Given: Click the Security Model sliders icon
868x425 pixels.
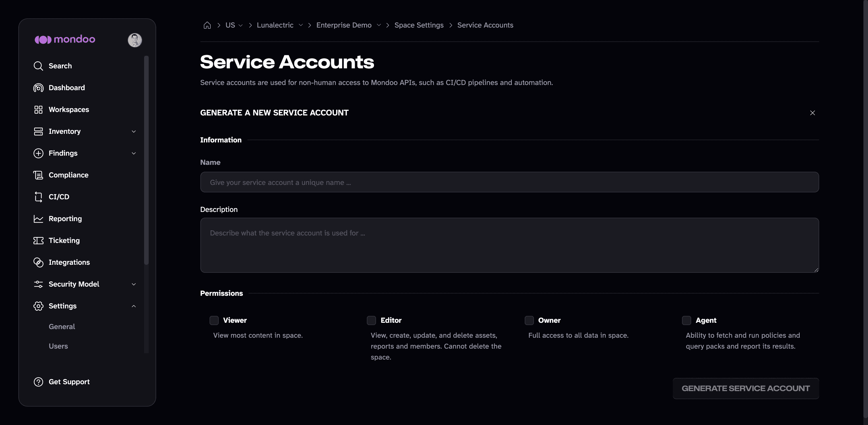Looking at the screenshot, I should pyautogui.click(x=38, y=284).
